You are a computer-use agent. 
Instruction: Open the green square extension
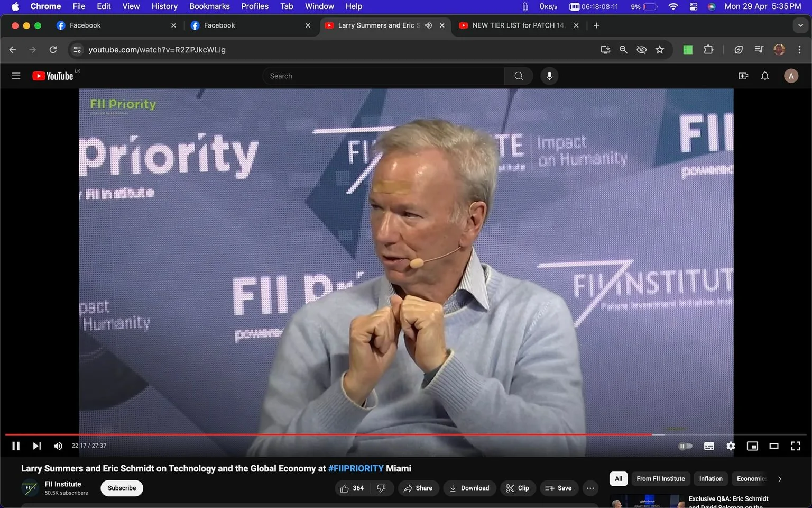pyautogui.click(x=688, y=49)
